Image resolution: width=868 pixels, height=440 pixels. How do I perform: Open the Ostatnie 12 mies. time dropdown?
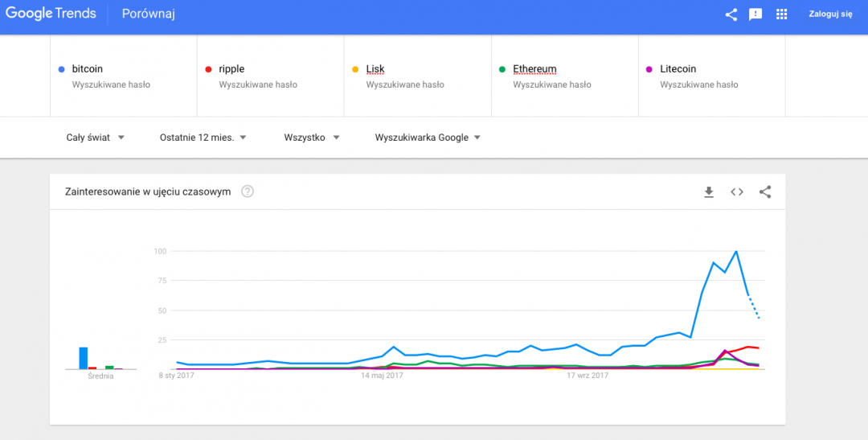pos(203,138)
